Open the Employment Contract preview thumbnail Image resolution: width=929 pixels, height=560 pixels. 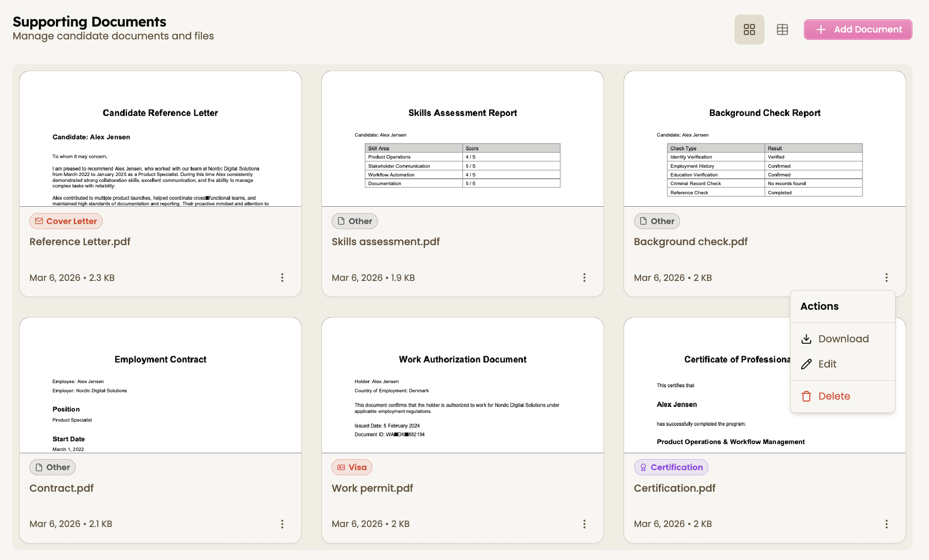(160, 385)
